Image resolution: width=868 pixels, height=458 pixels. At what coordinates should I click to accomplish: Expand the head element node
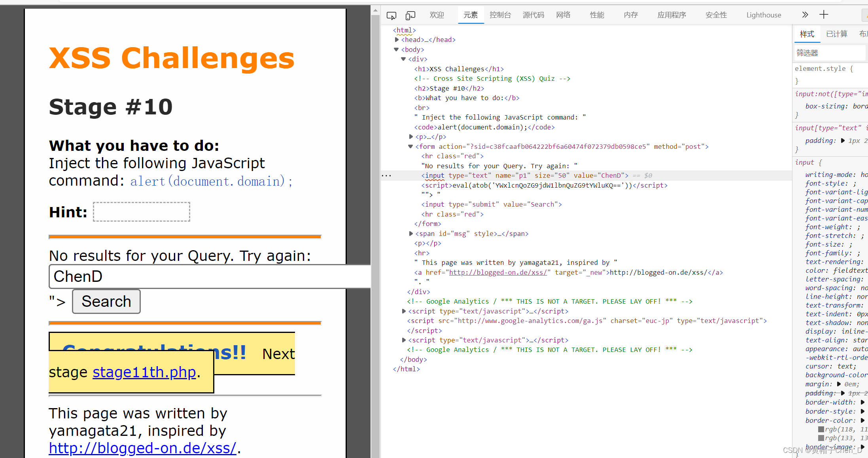coord(397,40)
